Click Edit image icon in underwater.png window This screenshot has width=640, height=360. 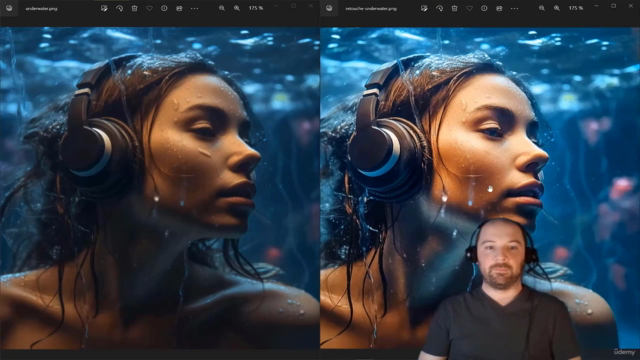104,8
